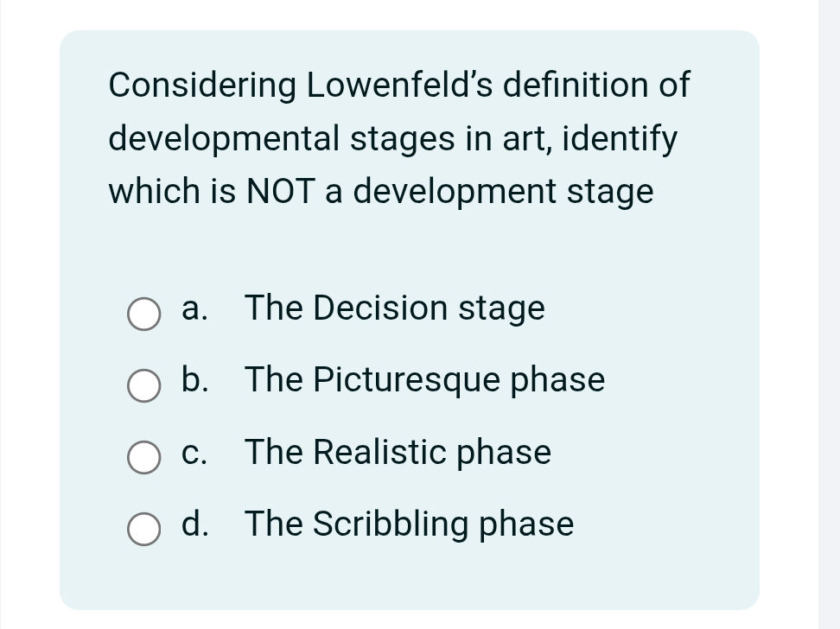Select radio button for option b

click(146, 387)
